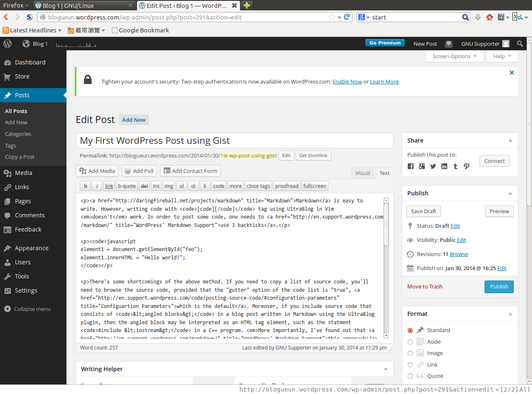Click Add Contact Form button
This screenshot has height=394, width=532.
[190, 171]
